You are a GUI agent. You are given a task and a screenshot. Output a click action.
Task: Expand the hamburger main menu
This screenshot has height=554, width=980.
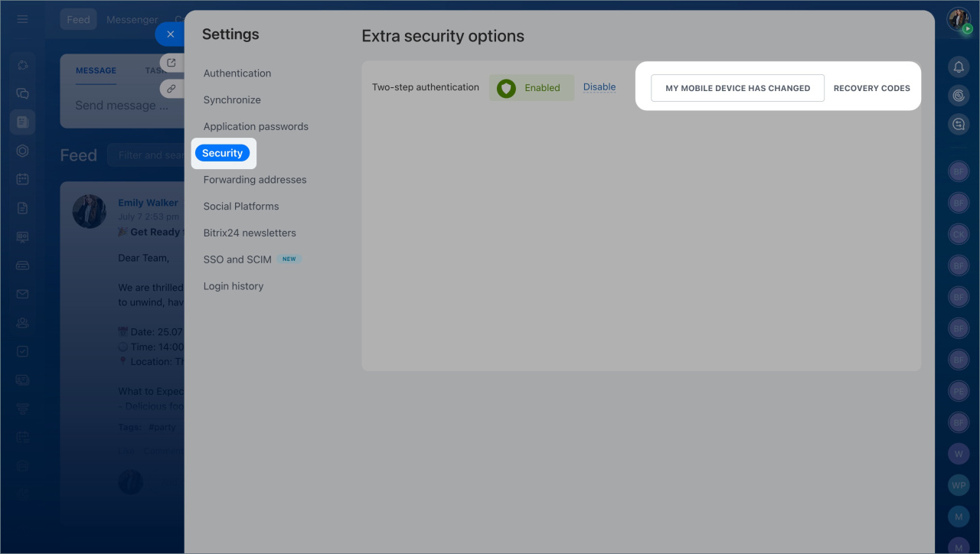[22, 19]
